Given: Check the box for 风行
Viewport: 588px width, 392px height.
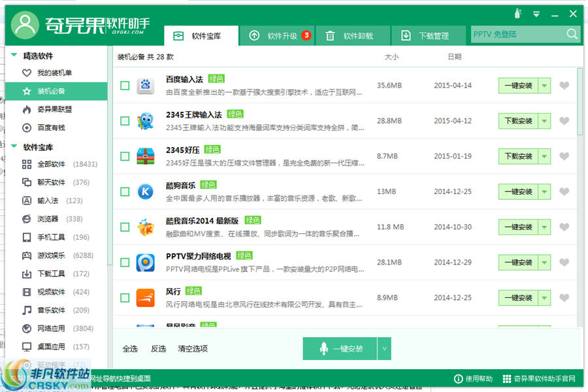Looking at the screenshot, I should 125,298.
